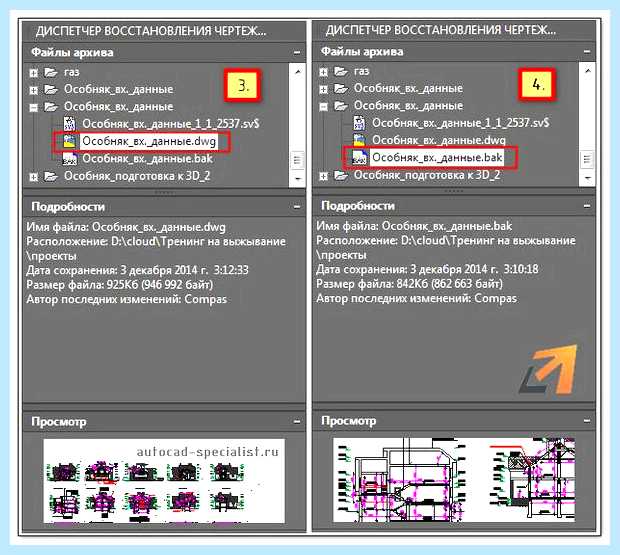Select Особняк_подготовка к 3D_2 label in left panel

click(137, 176)
